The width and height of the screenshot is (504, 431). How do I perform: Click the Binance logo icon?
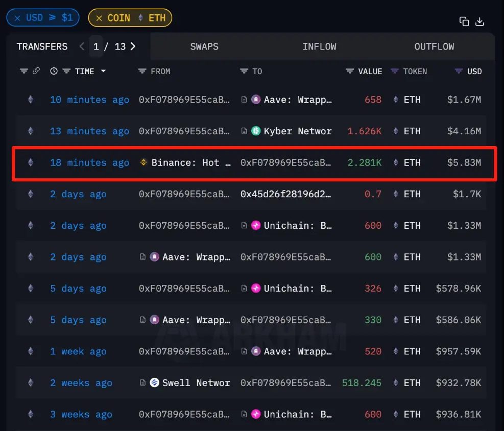tap(143, 162)
